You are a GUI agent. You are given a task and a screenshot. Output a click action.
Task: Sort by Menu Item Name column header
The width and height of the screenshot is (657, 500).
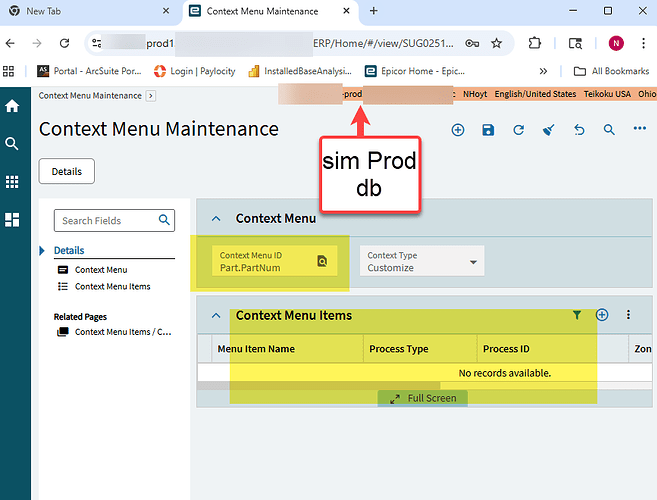(x=256, y=349)
